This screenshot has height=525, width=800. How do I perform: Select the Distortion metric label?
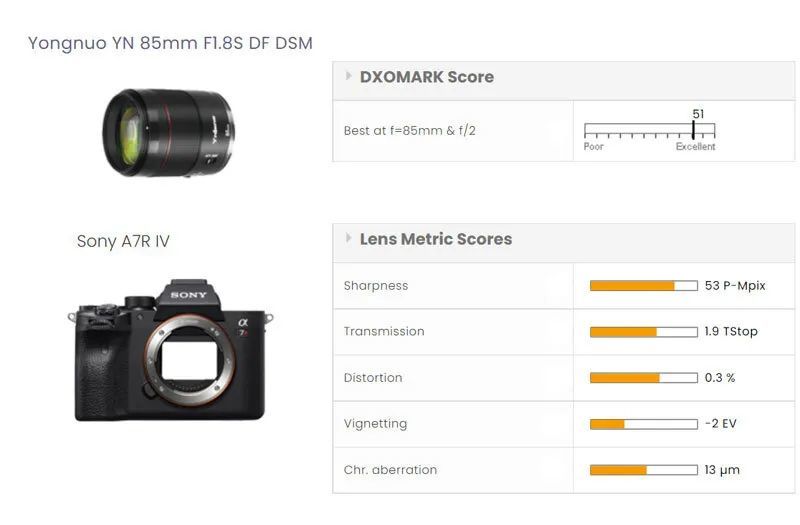(373, 378)
